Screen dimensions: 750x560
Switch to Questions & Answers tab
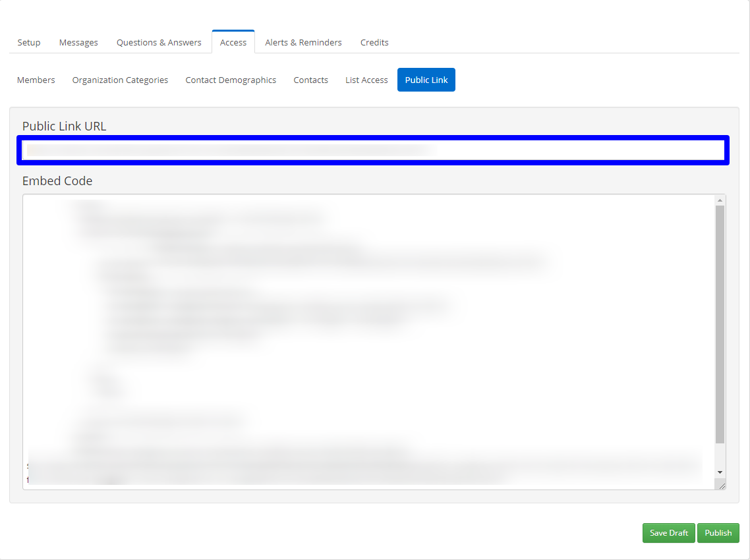[x=158, y=42]
